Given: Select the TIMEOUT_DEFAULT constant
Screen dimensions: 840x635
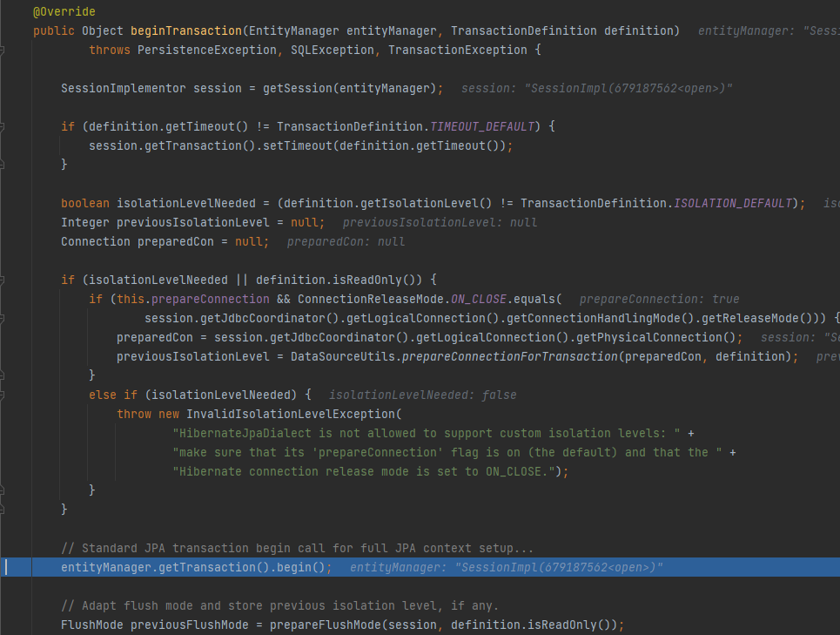Looking at the screenshot, I should pyautogui.click(x=482, y=127).
